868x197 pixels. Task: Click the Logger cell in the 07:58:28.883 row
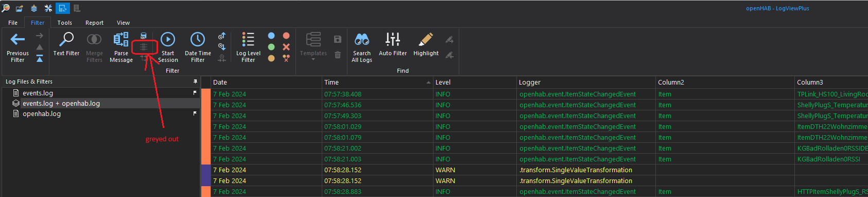pos(586,191)
